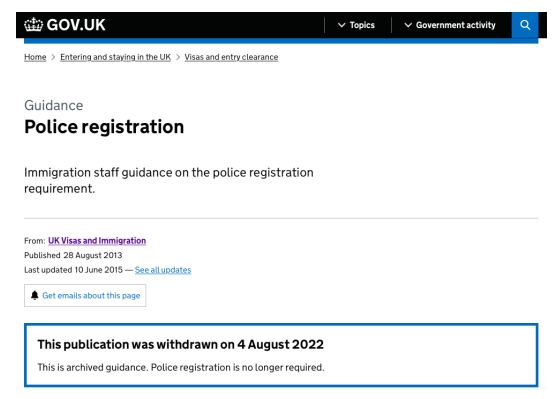Expand the Topics menu
This screenshot has width=560, height=399.
tap(356, 25)
